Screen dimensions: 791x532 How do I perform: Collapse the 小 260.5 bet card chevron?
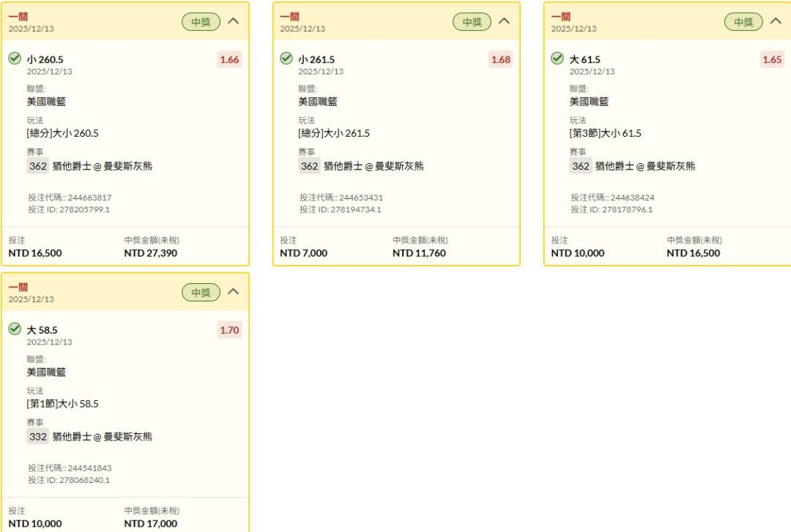coord(234,21)
